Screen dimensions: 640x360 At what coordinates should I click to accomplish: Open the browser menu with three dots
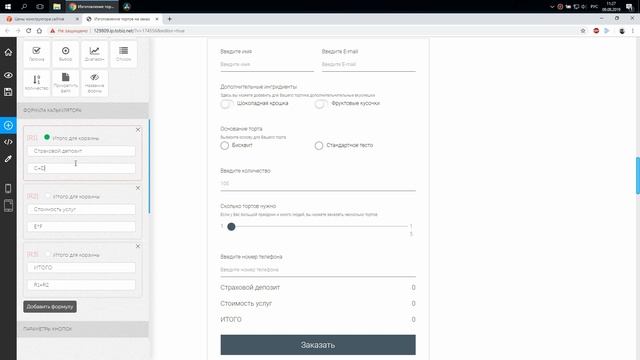point(633,31)
